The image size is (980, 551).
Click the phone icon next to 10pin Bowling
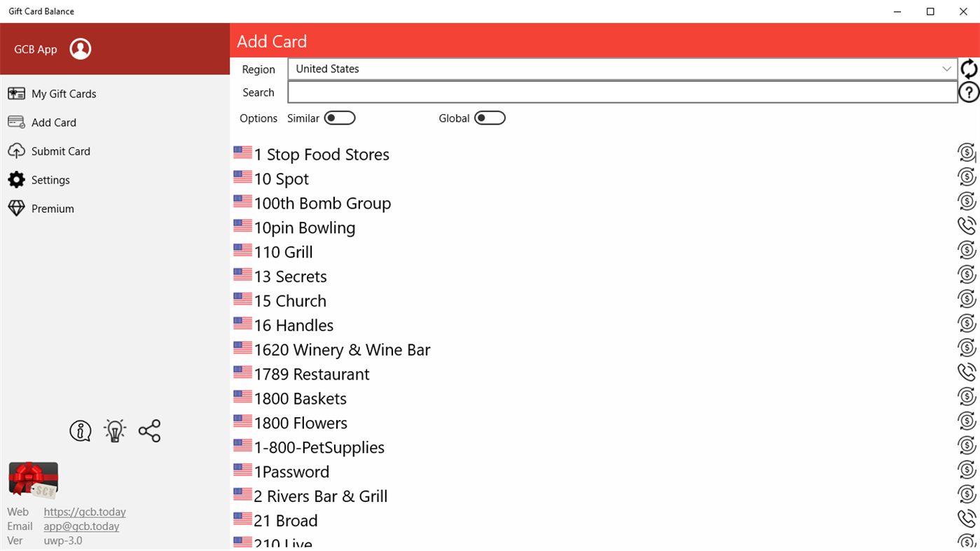[x=966, y=225]
